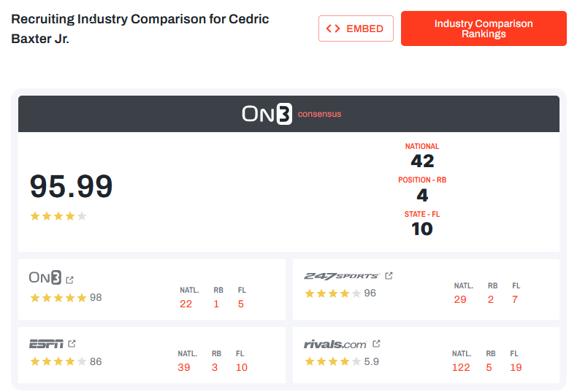This screenshot has height=392, width=569.
Task: Click Rivals national rank 122
Action: (x=461, y=367)
